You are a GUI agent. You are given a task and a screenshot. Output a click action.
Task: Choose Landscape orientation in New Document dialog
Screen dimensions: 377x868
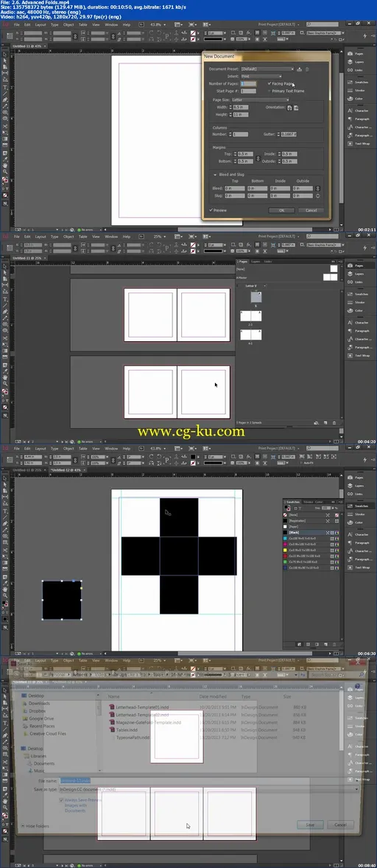pyautogui.click(x=296, y=108)
